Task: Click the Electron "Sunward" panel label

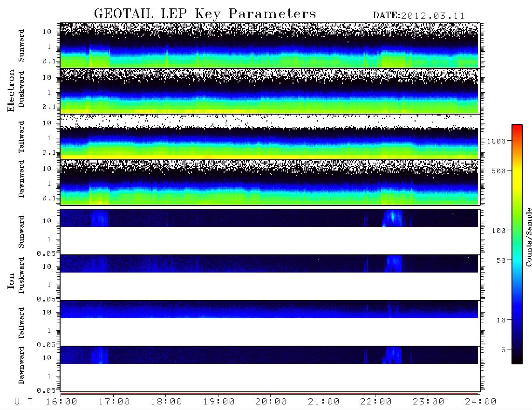Action: click(x=21, y=46)
